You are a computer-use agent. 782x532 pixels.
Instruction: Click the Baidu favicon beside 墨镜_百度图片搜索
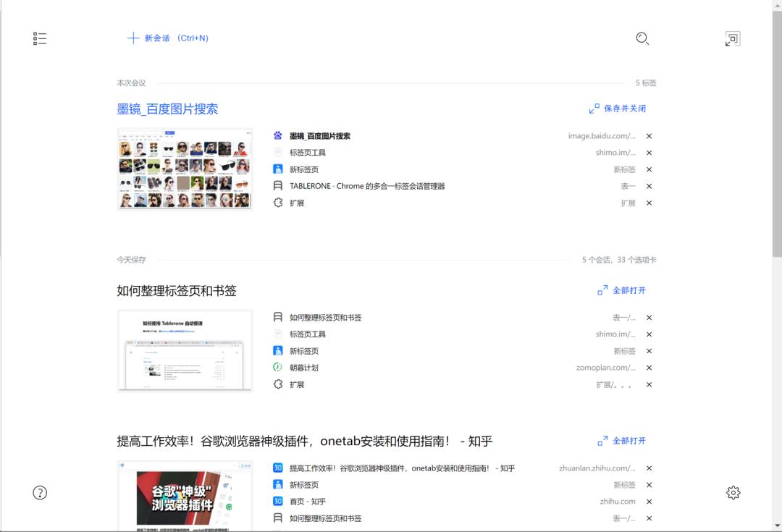click(x=278, y=135)
